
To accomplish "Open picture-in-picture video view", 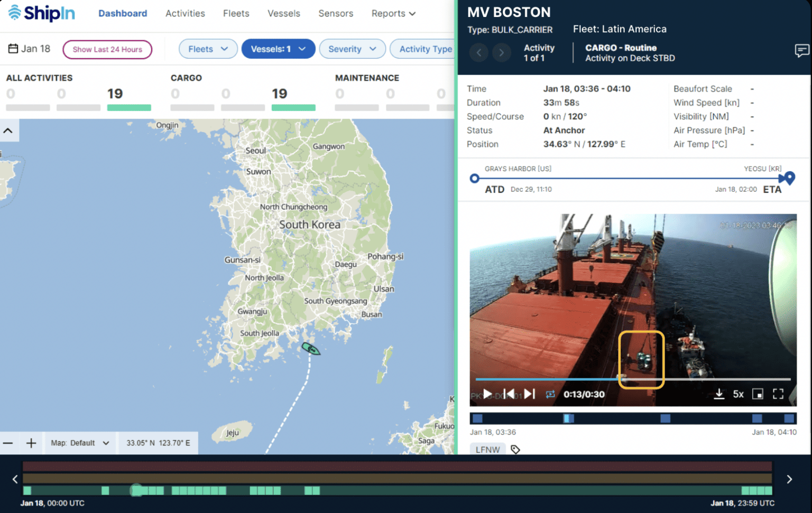I will 758,394.
